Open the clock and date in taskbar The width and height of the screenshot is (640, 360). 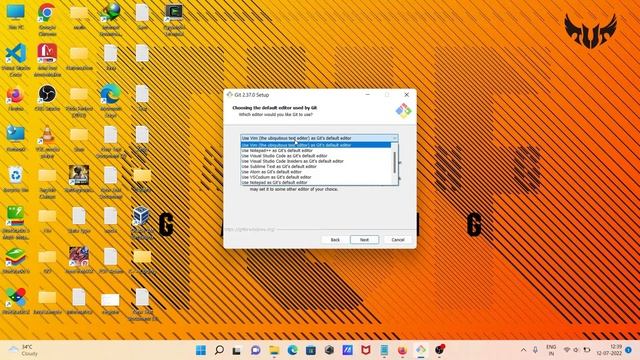tap(609, 350)
